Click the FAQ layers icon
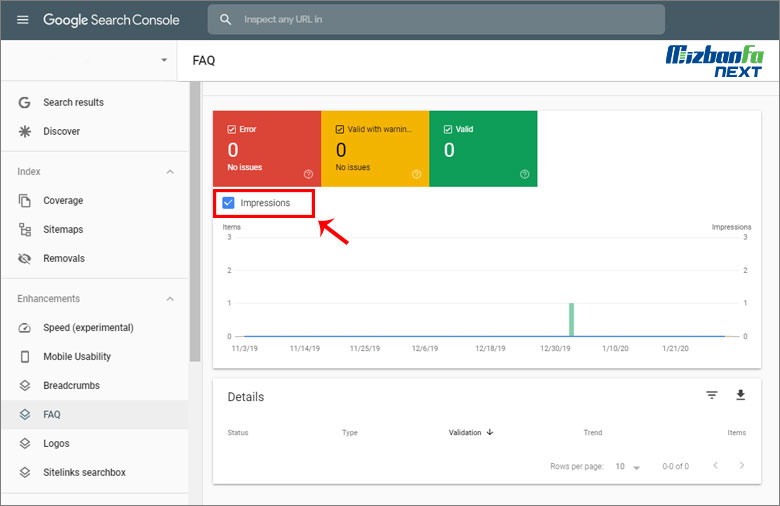 pyautogui.click(x=24, y=414)
